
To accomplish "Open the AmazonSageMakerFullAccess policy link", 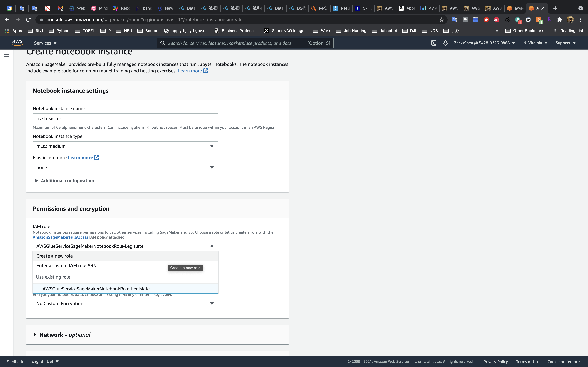I will (x=60, y=237).
